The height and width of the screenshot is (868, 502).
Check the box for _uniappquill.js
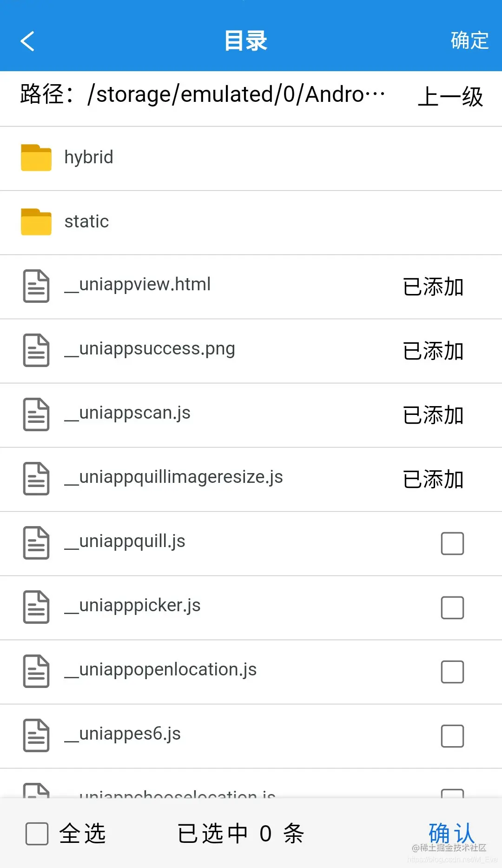452,543
